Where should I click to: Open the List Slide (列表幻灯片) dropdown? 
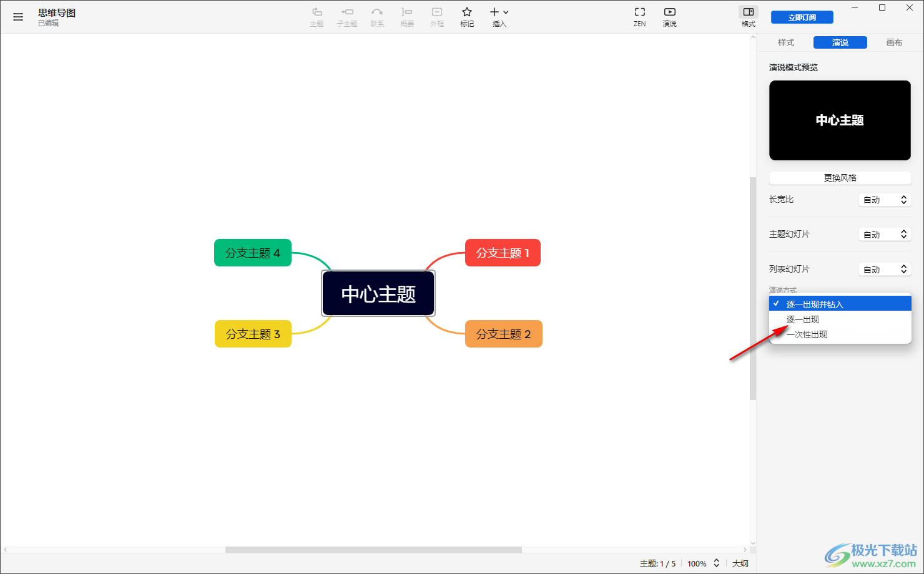click(x=885, y=270)
